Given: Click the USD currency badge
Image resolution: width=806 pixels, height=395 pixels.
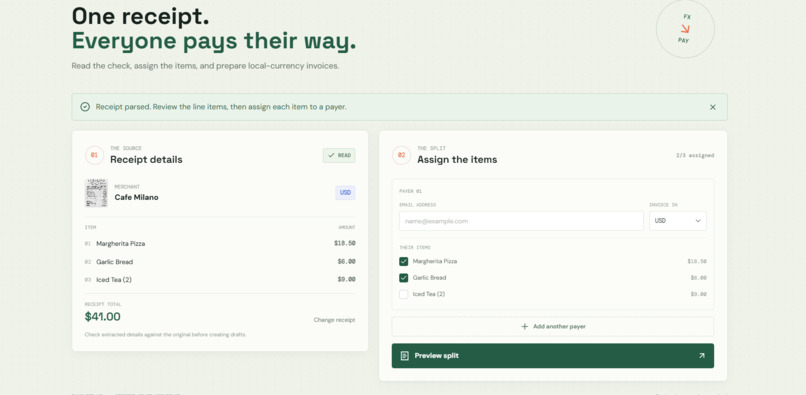Looking at the screenshot, I should pos(345,193).
